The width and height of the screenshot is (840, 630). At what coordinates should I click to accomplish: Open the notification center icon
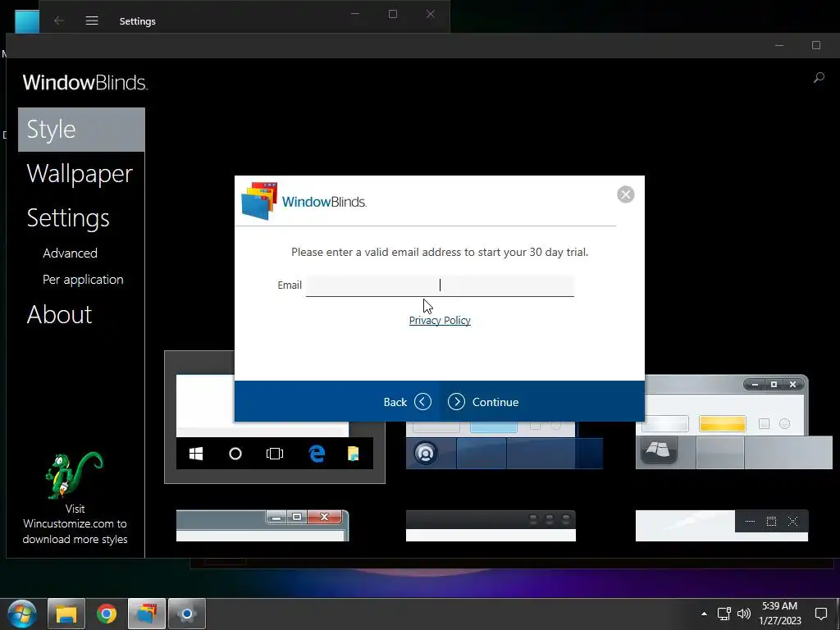pos(820,614)
